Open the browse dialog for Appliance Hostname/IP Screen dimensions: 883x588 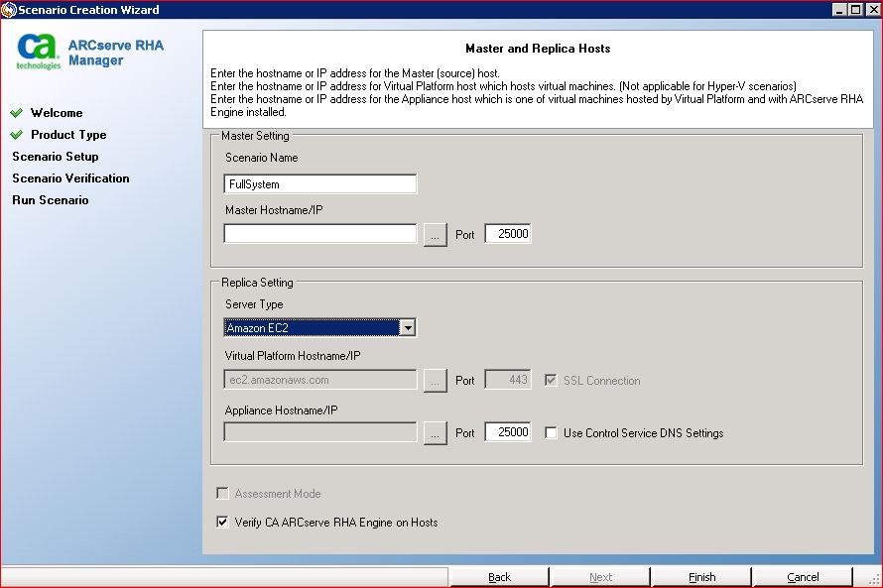click(435, 431)
